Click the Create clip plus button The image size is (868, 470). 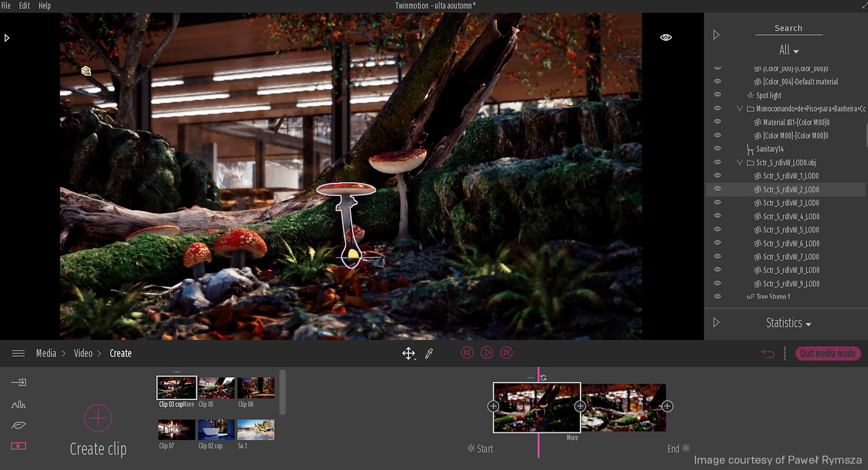pyautogui.click(x=98, y=418)
